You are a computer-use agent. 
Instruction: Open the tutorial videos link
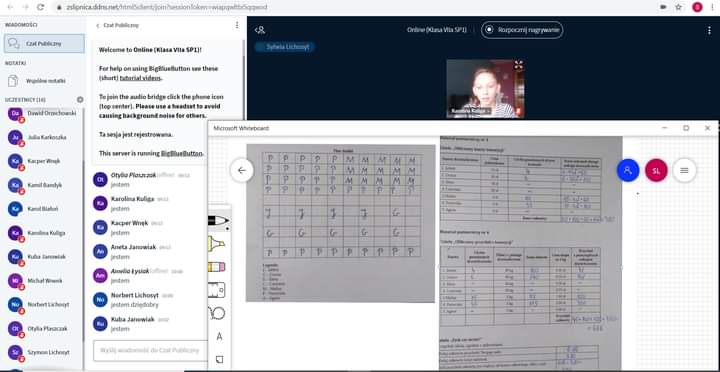click(141, 78)
